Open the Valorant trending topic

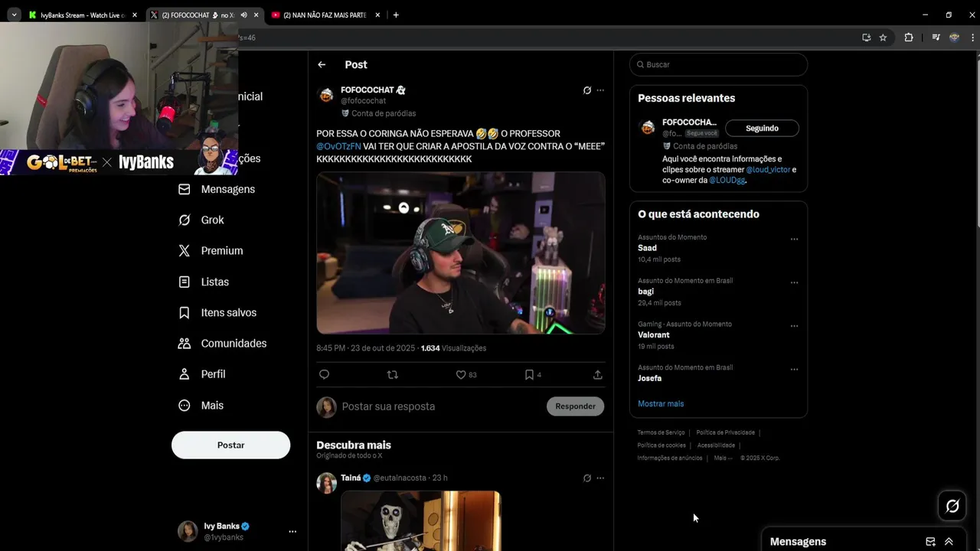pyautogui.click(x=654, y=335)
